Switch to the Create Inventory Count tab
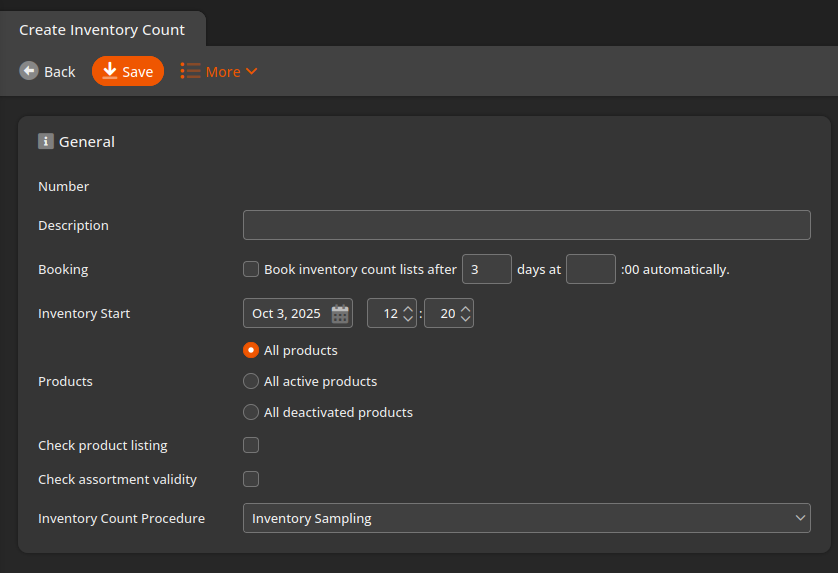This screenshot has width=838, height=573. click(x=102, y=30)
